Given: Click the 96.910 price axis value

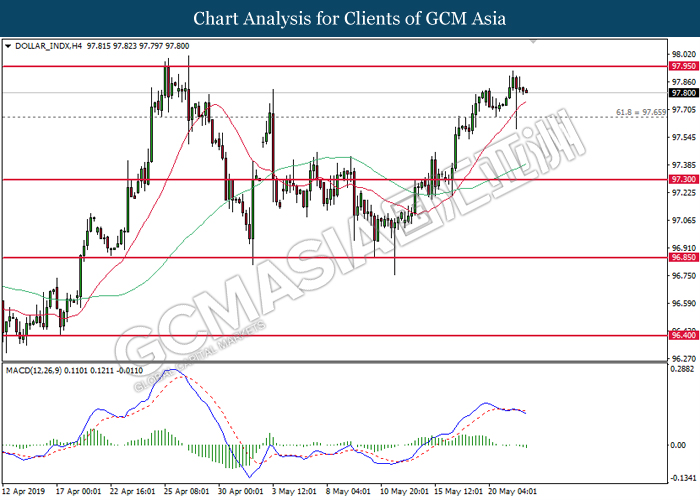Looking at the screenshot, I should click(684, 248).
